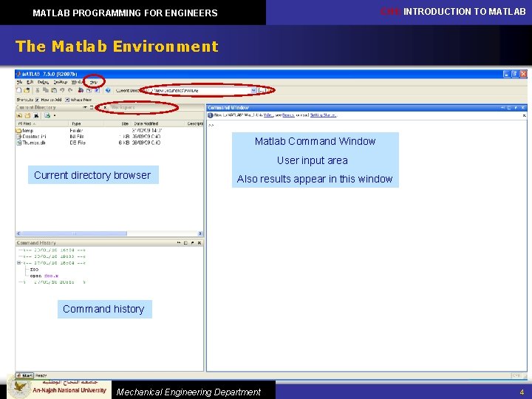Open the File menu
This screenshot has height=399, width=532.
20,82
